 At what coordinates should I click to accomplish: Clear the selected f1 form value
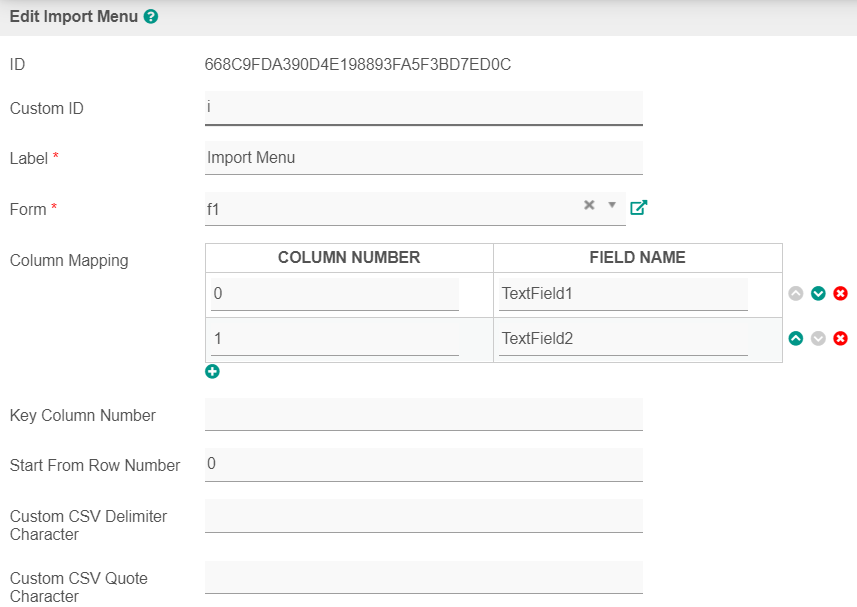589,205
